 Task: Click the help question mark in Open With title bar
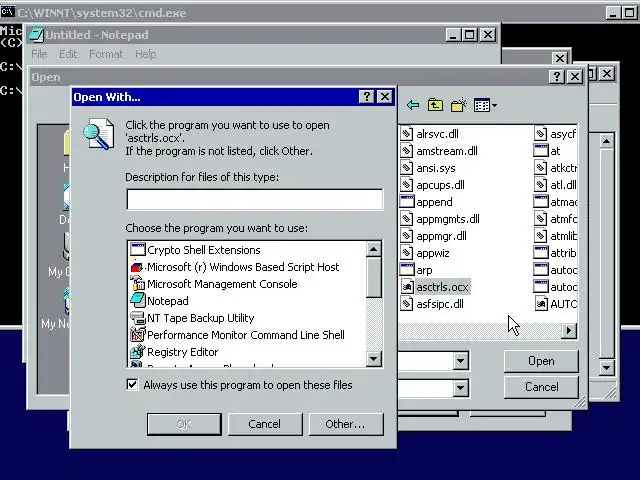click(367, 97)
